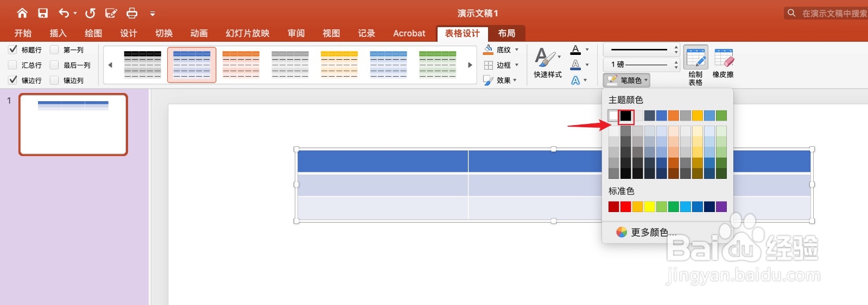Pick the black theme color swatch
The image size is (868, 305).
pyautogui.click(x=626, y=116)
